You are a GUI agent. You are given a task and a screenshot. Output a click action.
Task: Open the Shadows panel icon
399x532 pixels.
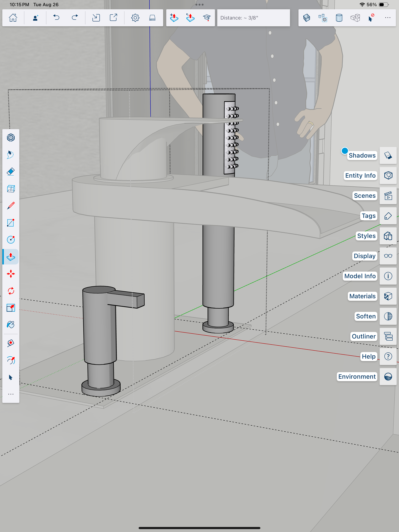[388, 155]
